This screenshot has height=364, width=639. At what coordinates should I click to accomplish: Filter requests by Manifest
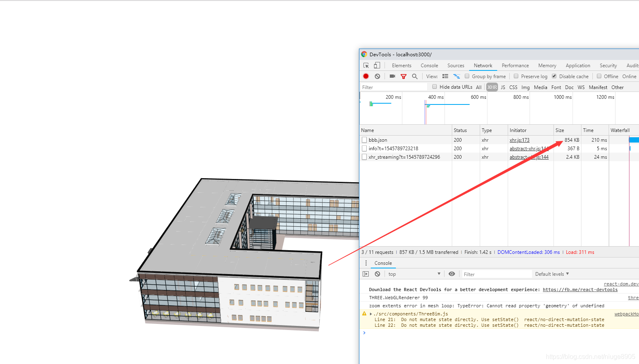598,87
